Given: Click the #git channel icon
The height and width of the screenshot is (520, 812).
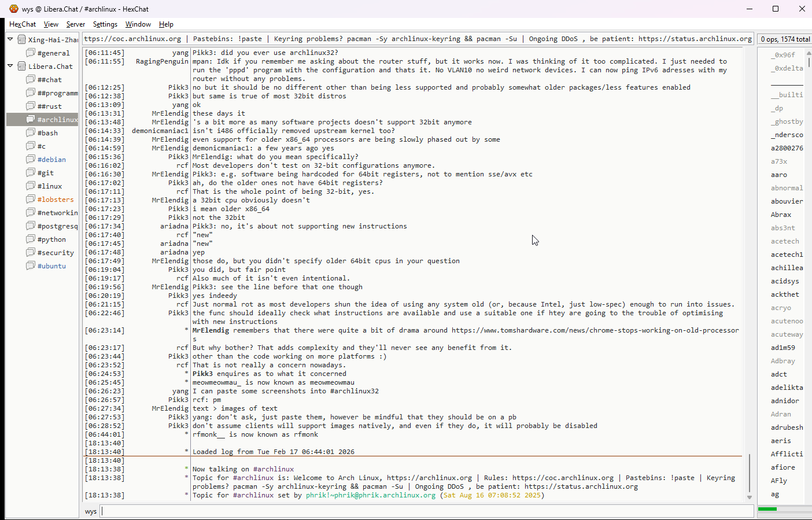Looking at the screenshot, I should tap(31, 172).
